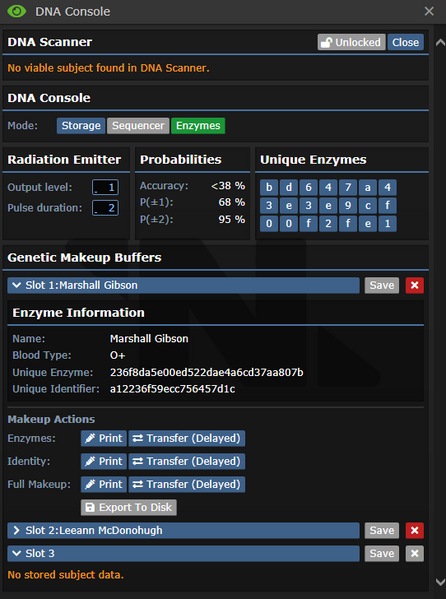Viewport: 446px width, 599px height.
Task: Collapse Slot 1: Marshall Gibson
Action: coord(183,285)
